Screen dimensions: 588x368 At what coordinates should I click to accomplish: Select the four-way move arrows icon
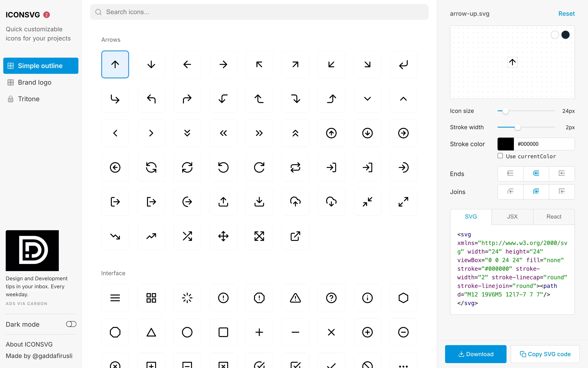(x=223, y=236)
